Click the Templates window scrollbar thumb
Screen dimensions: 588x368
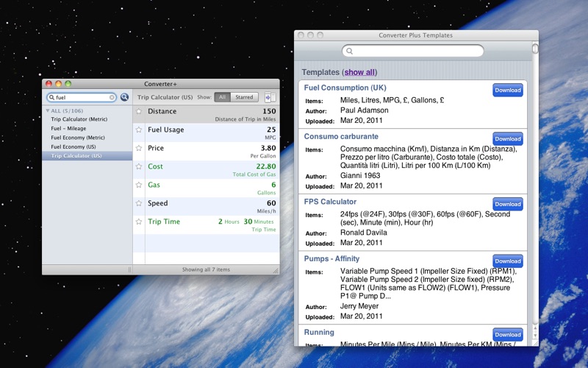pos(535,49)
